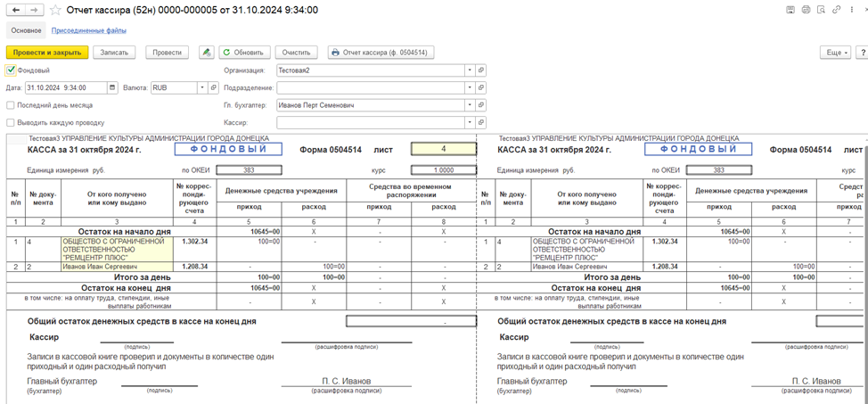Click into the Дата input field
Image resolution: width=868 pixels, height=404 pixels.
(x=67, y=87)
